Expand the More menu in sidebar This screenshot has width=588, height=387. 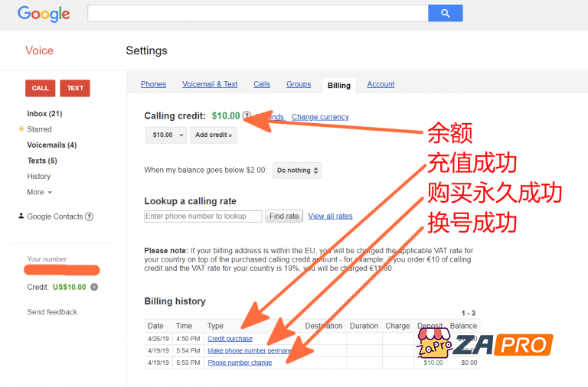[x=39, y=192]
